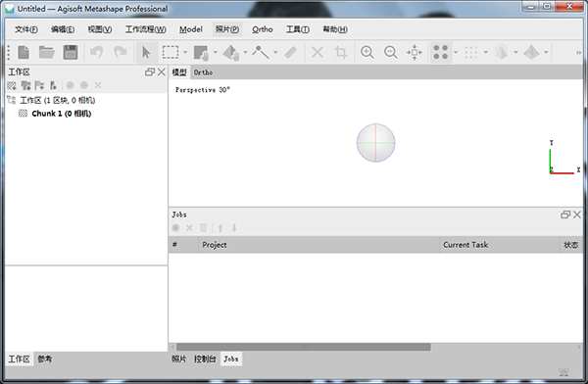Open draw shape tool dropdown arrow
The height and width of the screenshot is (384, 588).
click(275, 52)
